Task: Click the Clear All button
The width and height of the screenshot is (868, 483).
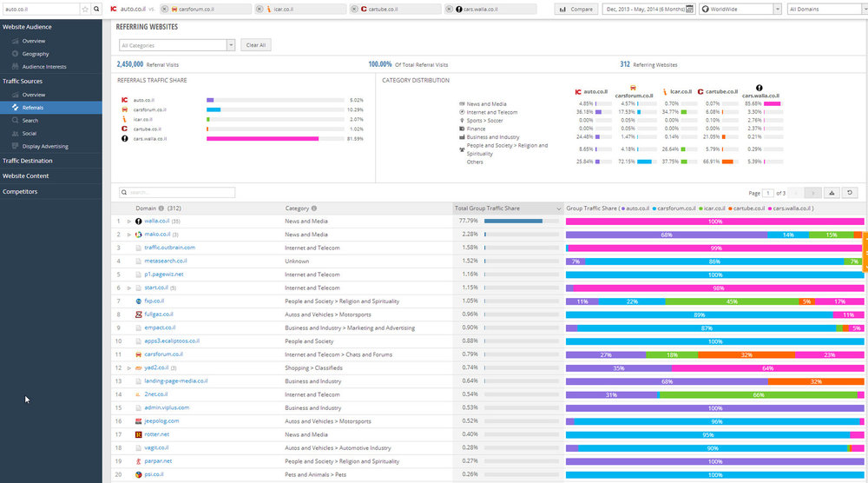Action: [x=256, y=45]
